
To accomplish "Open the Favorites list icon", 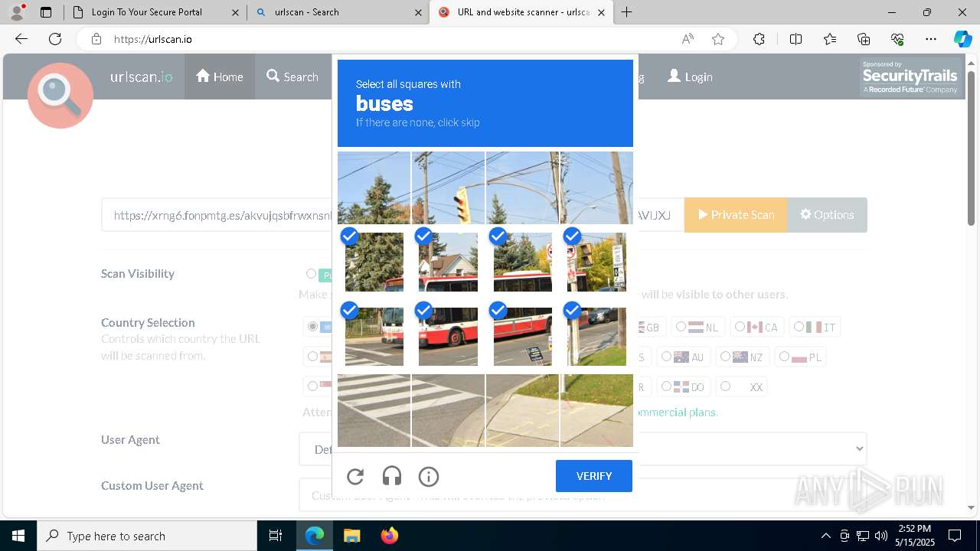I will [x=830, y=39].
